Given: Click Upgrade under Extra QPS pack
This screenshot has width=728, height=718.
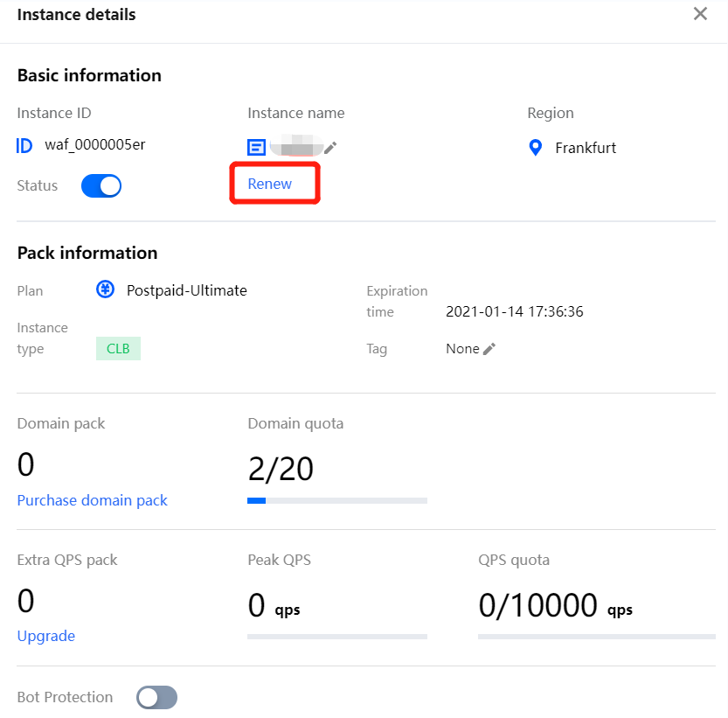Looking at the screenshot, I should point(46,636).
